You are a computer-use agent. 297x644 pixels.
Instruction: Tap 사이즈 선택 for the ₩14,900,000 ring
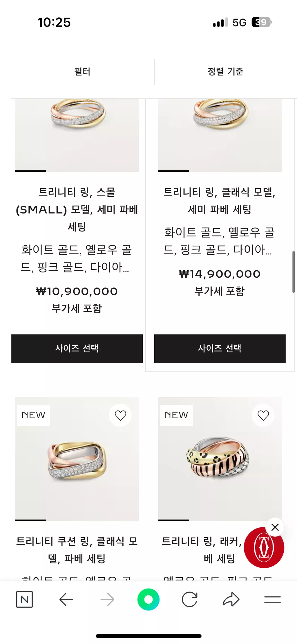coord(220,348)
